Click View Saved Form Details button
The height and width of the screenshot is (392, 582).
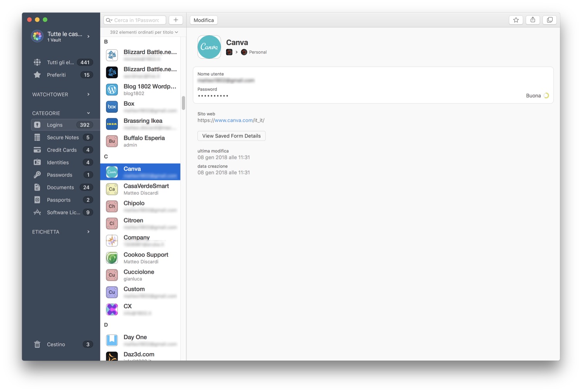[232, 136]
